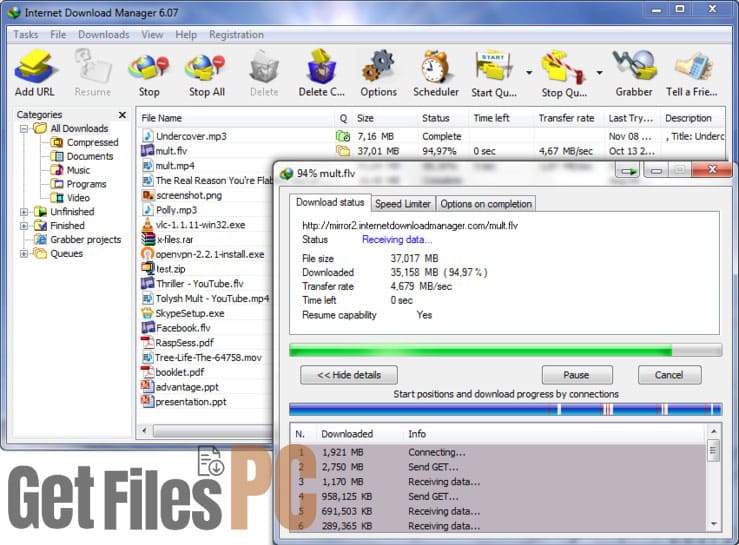Select the Download status tab
739x545 pixels.
tap(330, 202)
